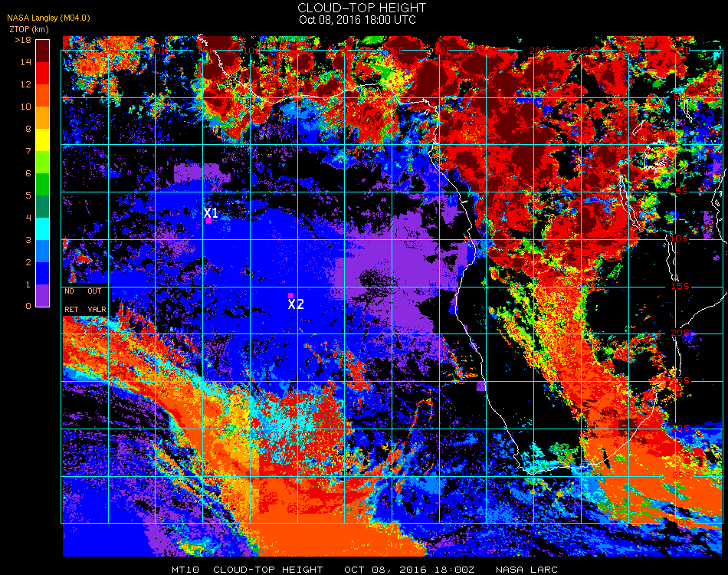Select the magenta X2 marker on the map
728x575 pixels.
[x=290, y=295]
